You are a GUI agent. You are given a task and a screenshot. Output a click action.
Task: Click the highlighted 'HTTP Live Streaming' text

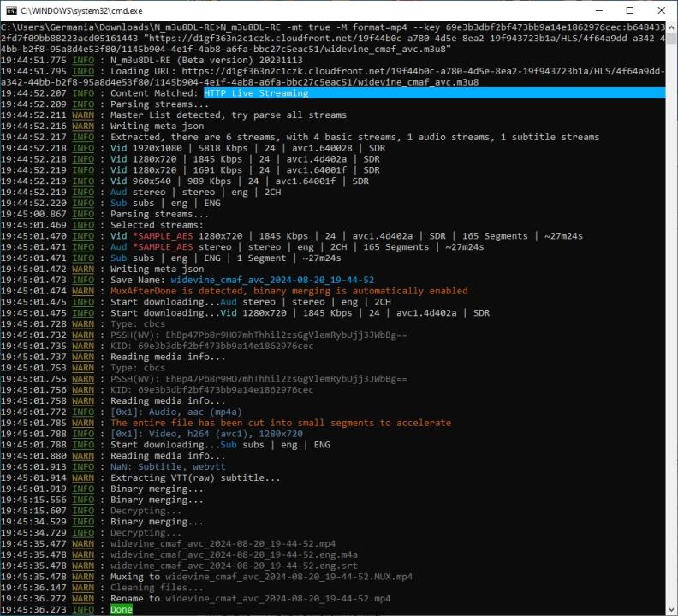click(255, 93)
